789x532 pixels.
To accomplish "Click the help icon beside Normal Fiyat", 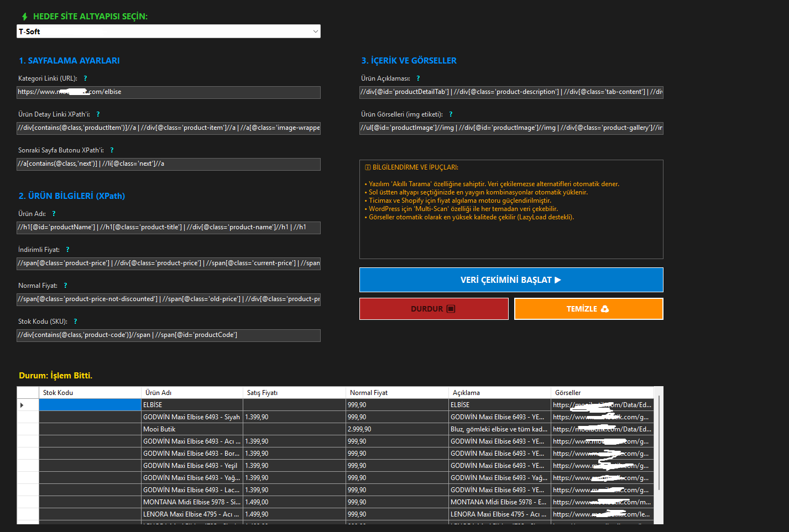I will (x=65, y=286).
